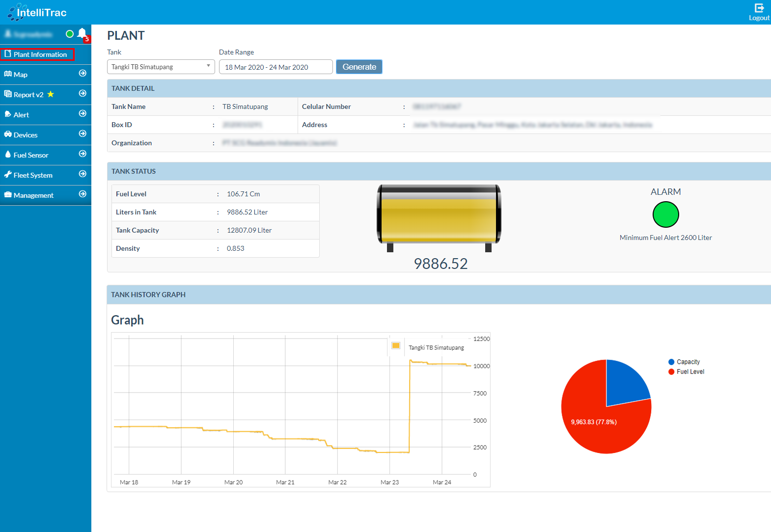
Task: Click the notification bell icon
Action: pos(82,33)
